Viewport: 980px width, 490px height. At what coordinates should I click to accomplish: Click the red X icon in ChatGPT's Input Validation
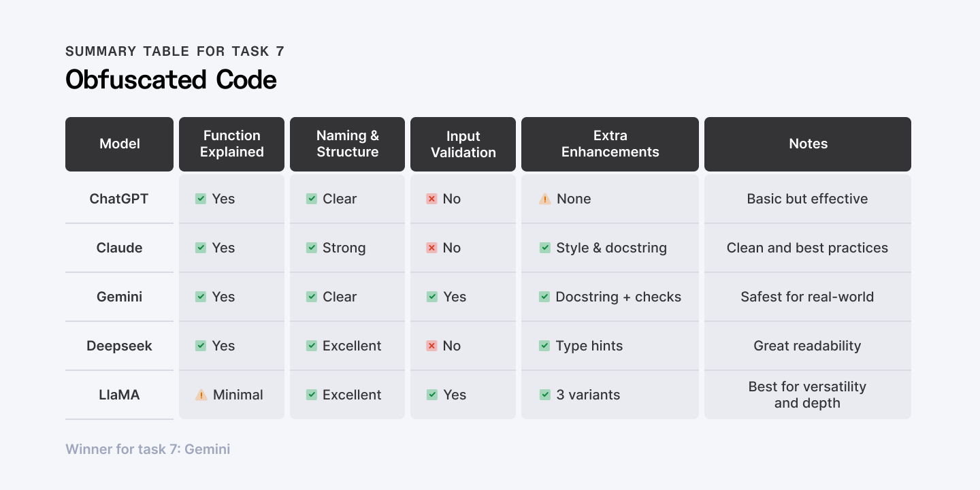pyautogui.click(x=431, y=199)
